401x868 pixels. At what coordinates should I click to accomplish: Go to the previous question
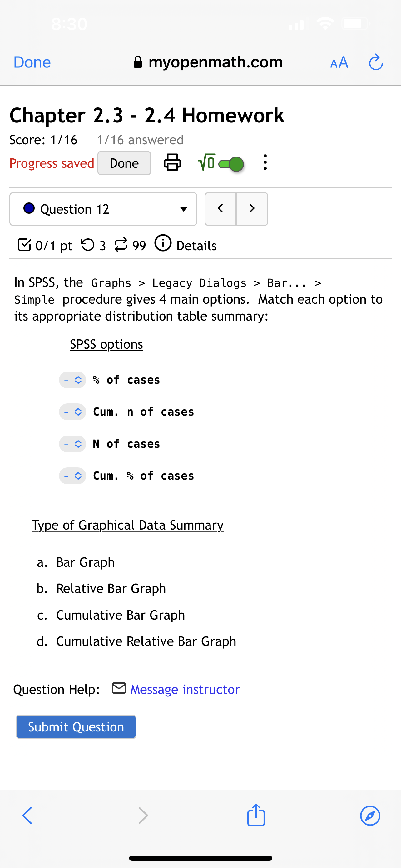(x=220, y=209)
